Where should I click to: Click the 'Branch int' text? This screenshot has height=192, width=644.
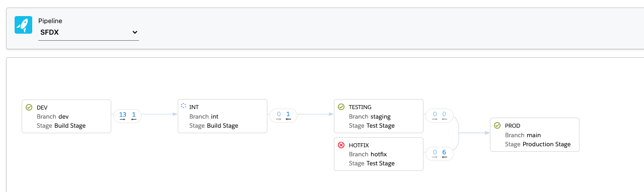204,117
